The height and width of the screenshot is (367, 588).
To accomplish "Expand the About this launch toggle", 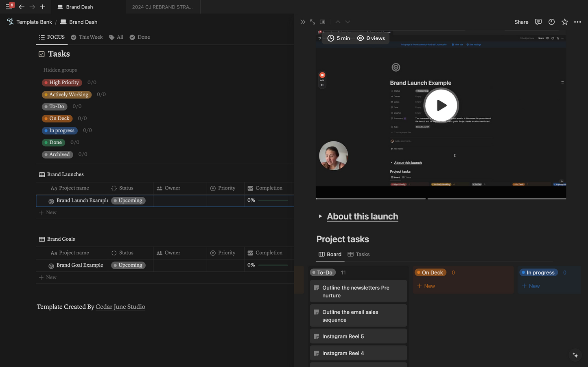I will pyautogui.click(x=320, y=216).
